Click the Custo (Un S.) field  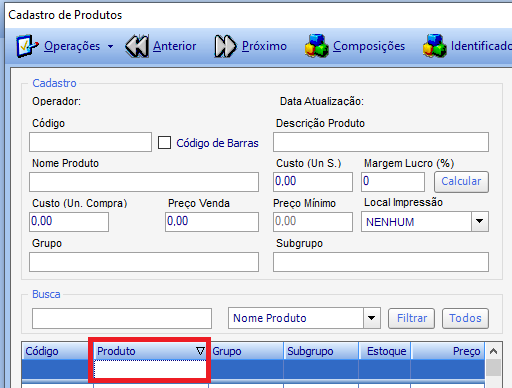coord(313,182)
